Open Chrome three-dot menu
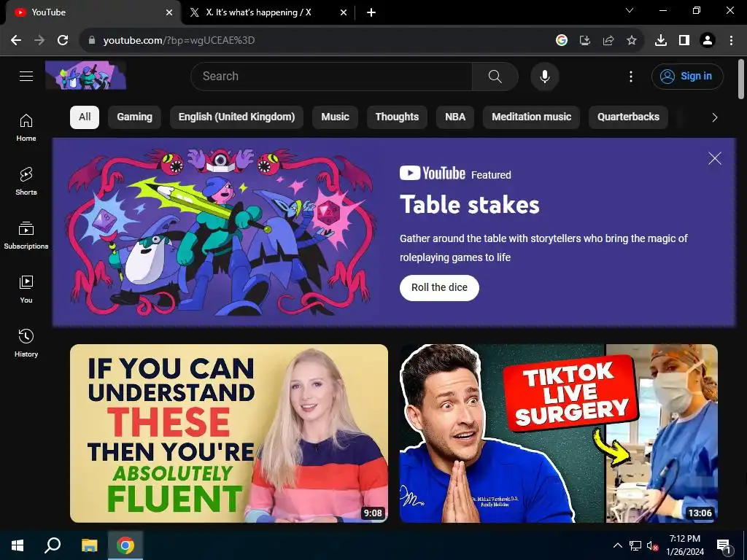The image size is (747, 560). coord(731,41)
